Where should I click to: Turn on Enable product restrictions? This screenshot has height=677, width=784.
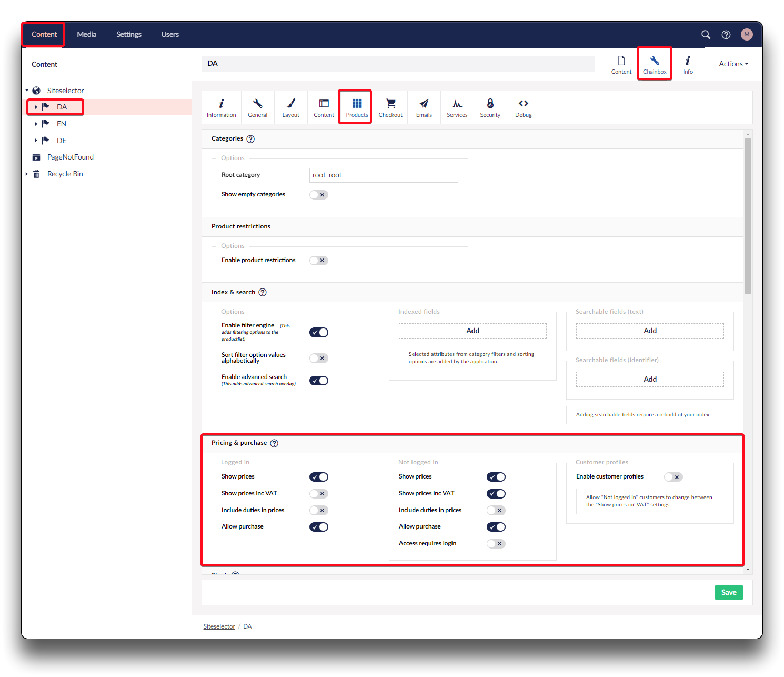click(x=319, y=261)
